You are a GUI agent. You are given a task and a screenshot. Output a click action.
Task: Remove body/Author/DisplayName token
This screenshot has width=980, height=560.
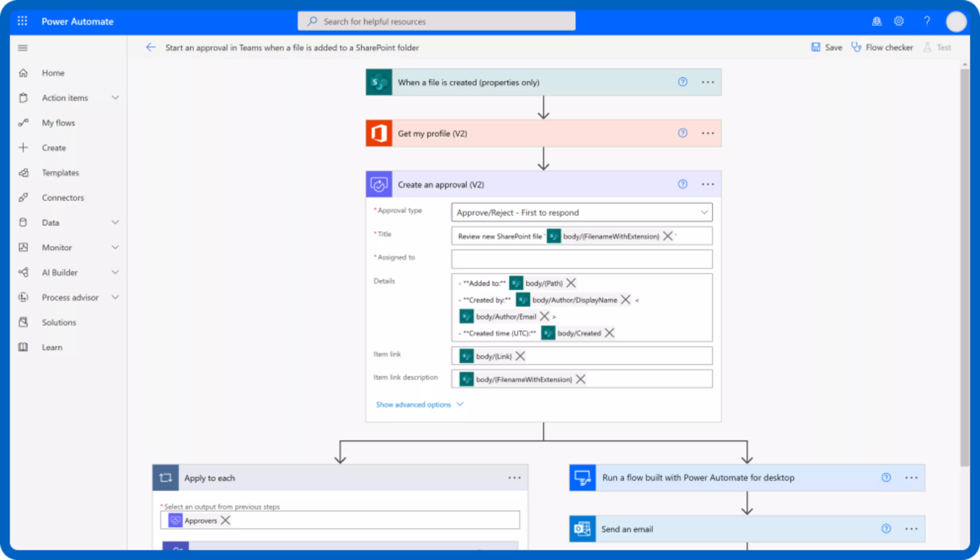click(626, 300)
